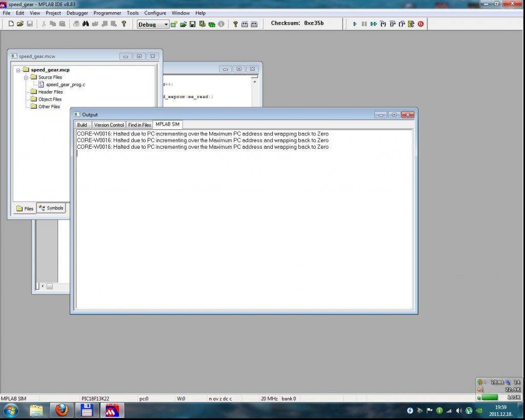Click the volume speaker tray icon
Image resolution: width=525 pixels, height=420 pixels.
pyautogui.click(x=459, y=411)
